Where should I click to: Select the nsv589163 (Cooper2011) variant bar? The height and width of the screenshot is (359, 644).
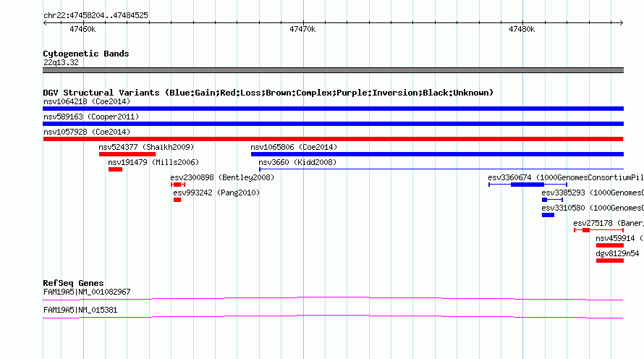pyautogui.click(x=333, y=124)
